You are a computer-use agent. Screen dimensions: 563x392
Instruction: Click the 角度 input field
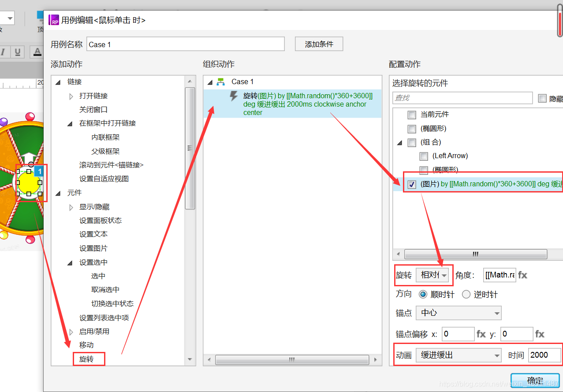pyautogui.click(x=500, y=275)
